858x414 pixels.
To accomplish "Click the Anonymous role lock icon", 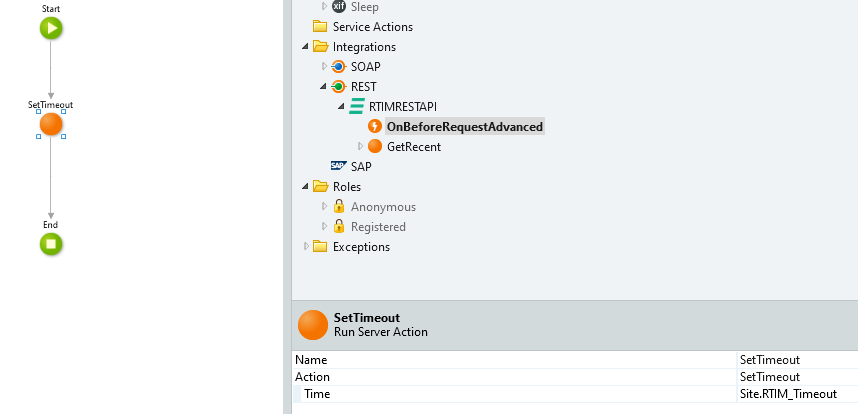I will [x=338, y=207].
